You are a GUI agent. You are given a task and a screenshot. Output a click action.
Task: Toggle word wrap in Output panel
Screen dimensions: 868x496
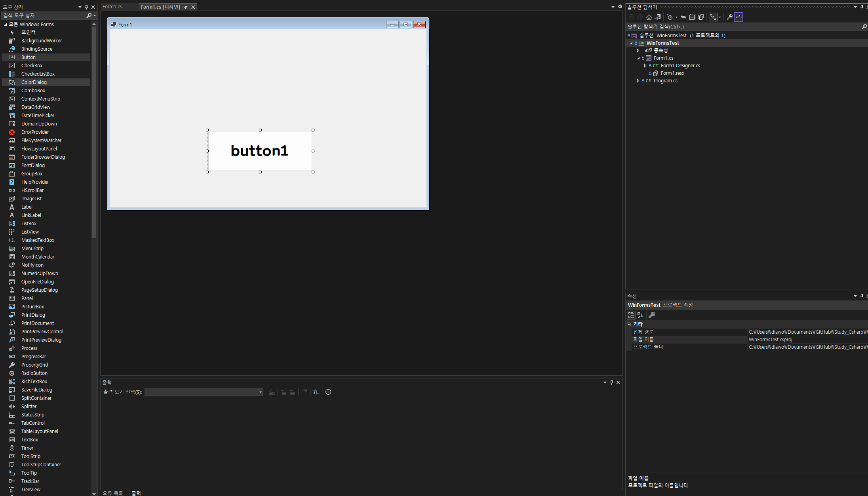click(316, 392)
